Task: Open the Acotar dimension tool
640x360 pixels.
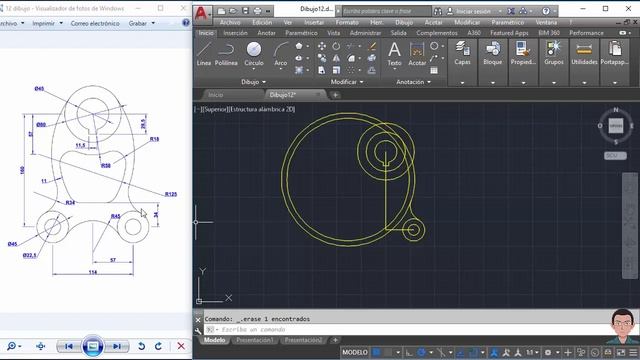Action: pyautogui.click(x=417, y=54)
